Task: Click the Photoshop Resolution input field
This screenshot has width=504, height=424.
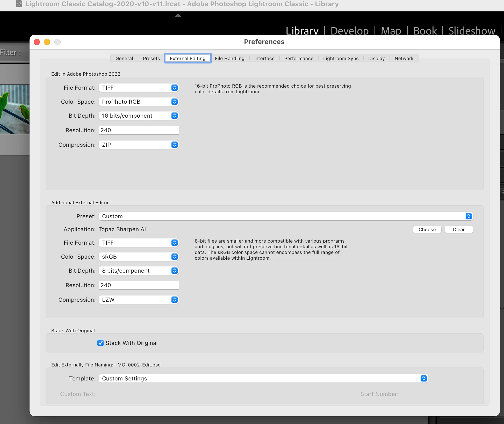Action: [x=139, y=130]
